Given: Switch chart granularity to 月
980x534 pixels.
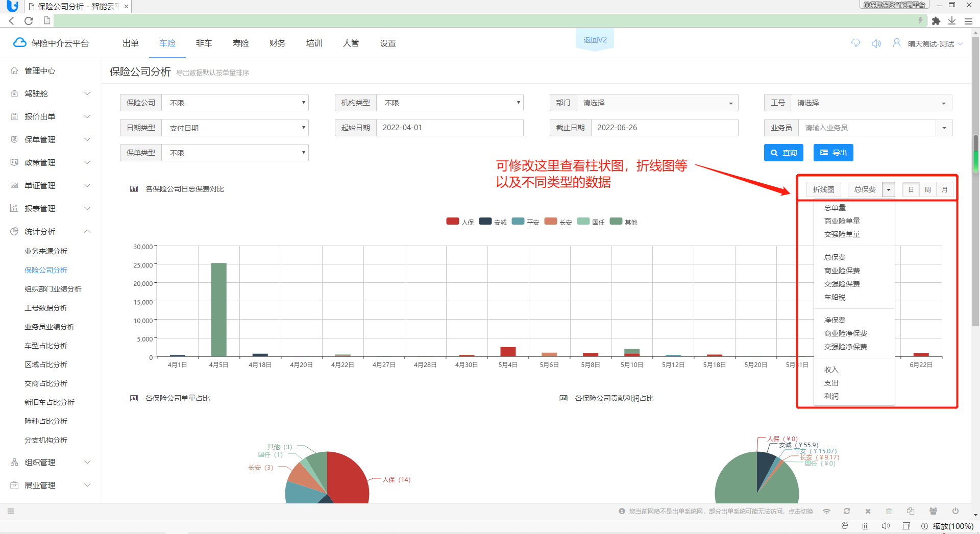Looking at the screenshot, I should tap(944, 189).
